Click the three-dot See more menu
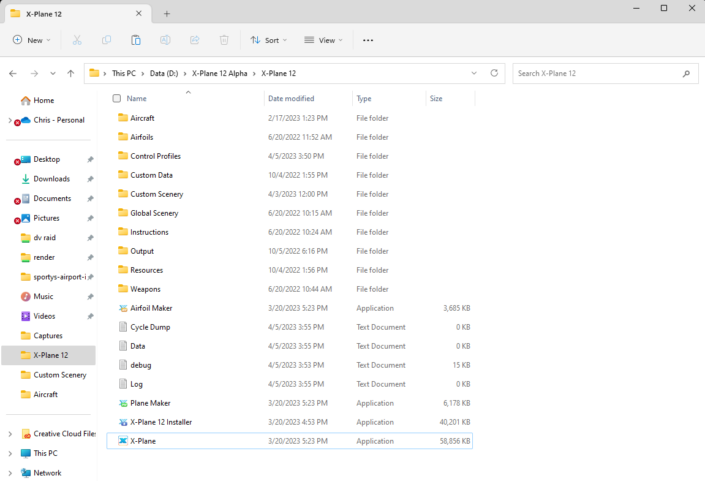 [x=368, y=40]
